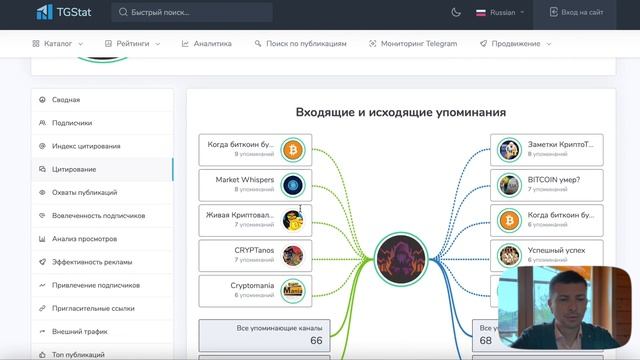Click the Индекс цитирования at-sign icon
The image size is (640, 360).
tap(42, 146)
